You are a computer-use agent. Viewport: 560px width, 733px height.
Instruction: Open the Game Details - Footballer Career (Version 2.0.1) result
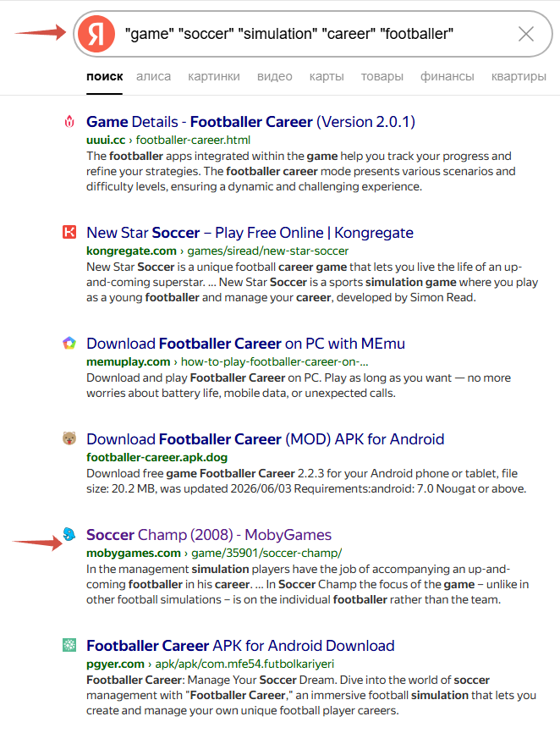[x=250, y=122]
